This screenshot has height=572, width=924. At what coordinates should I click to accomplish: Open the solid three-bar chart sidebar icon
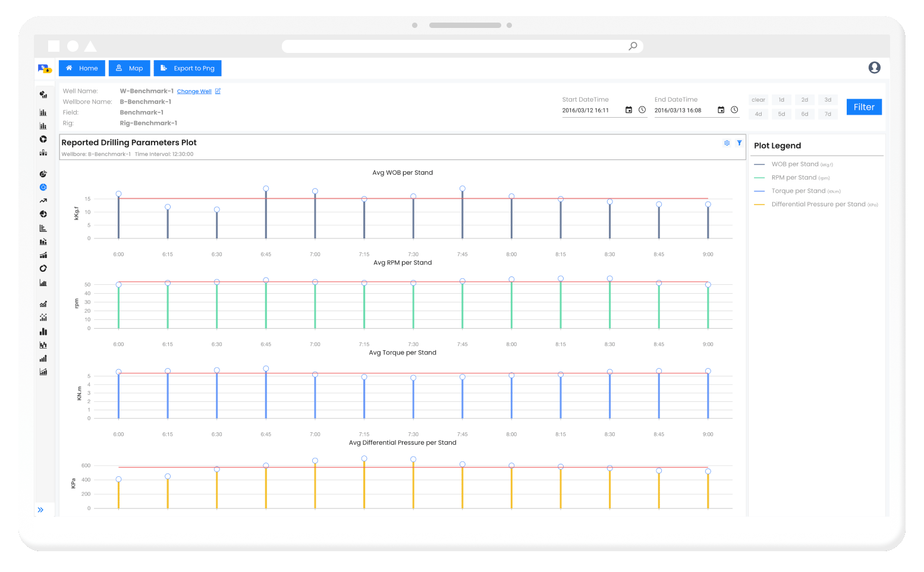[x=43, y=331]
